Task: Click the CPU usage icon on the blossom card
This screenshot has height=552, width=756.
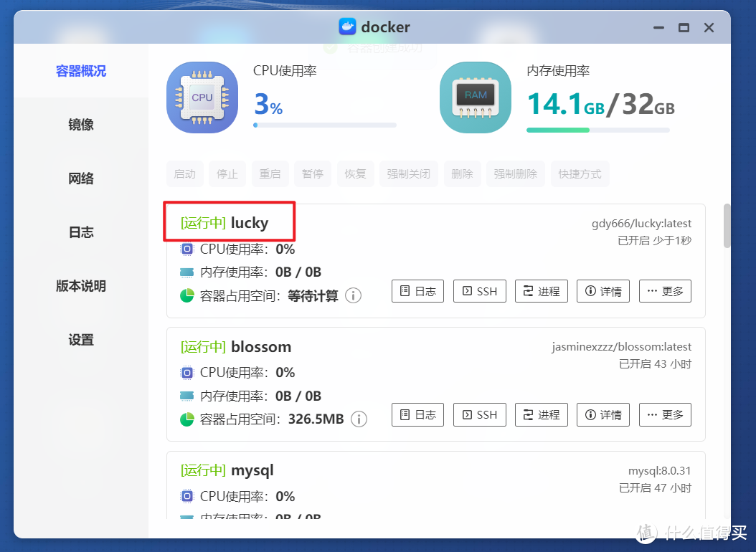Action: [187, 371]
